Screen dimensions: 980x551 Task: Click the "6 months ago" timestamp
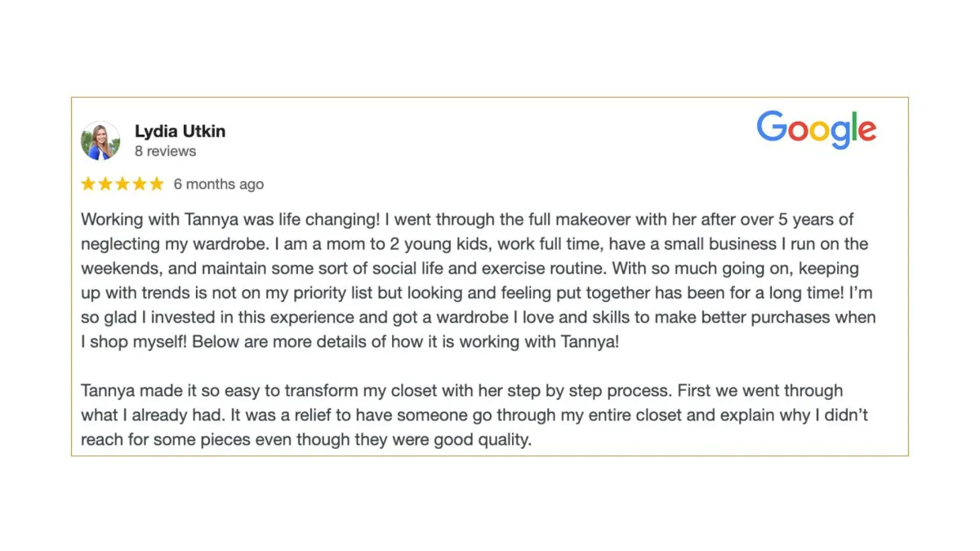219,184
